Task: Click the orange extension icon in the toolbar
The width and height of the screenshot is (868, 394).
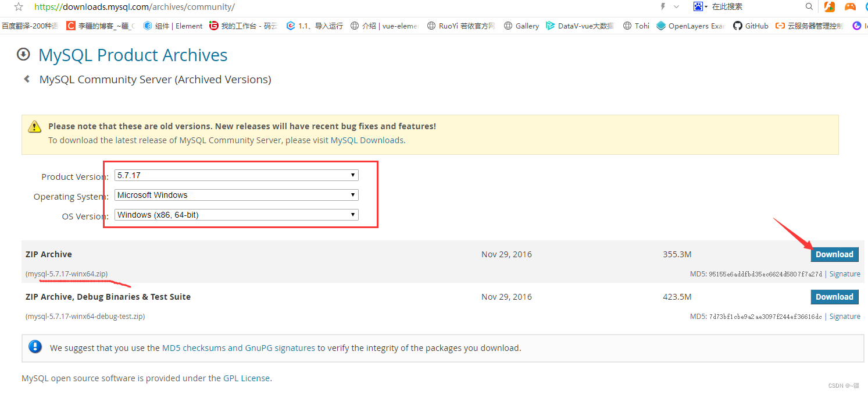Action: 830,7
